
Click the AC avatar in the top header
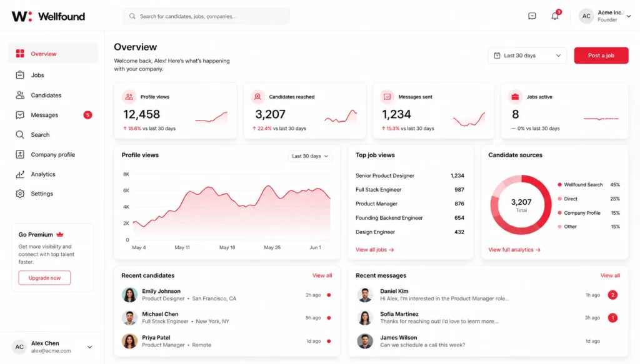tap(586, 16)
